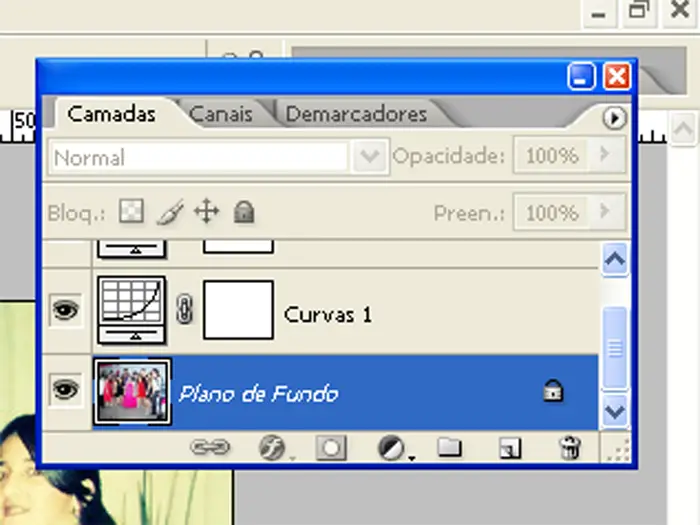
Task: Click the lock image pixels brush icon
Action: tap(169, 212)
